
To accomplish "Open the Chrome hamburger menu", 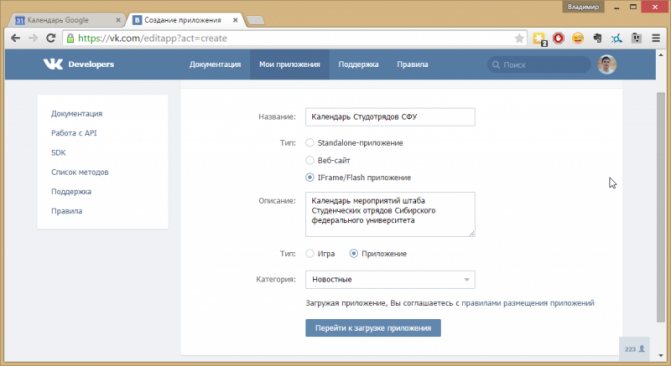I will 656,38.
